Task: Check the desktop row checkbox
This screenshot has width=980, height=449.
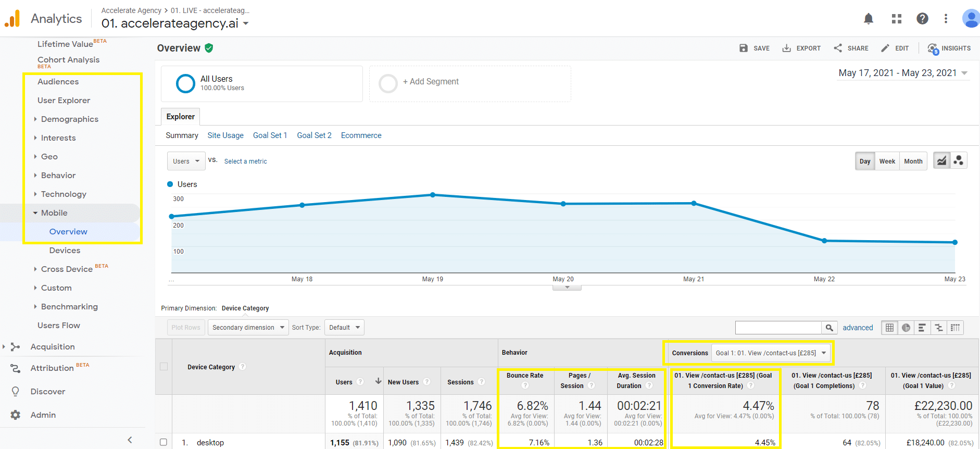Action: pyautogui.click(x=164, y=442)
